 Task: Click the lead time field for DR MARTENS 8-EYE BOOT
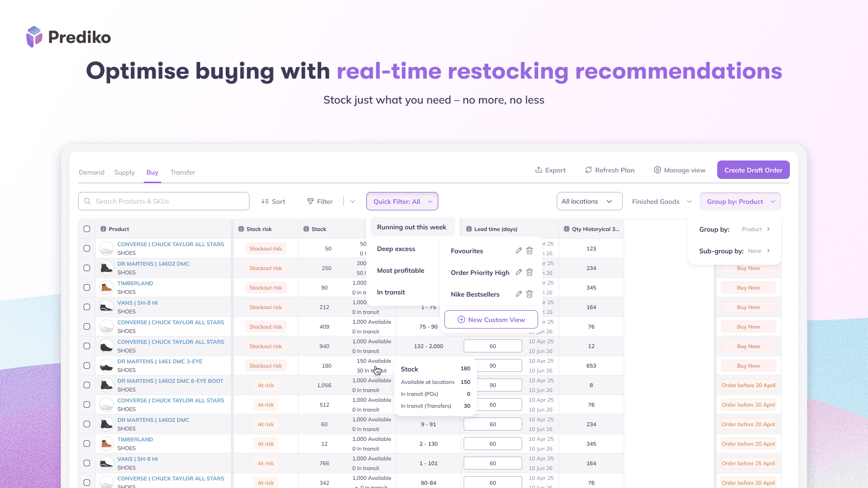(493, 385)
